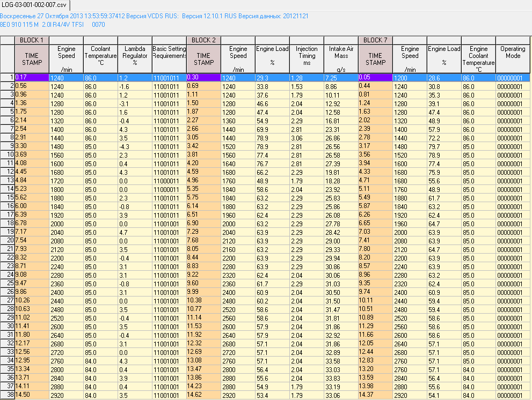Screen dimensions: 532x400
Task: Click the 0.17 time stamp cell
Action: (32, 78)
